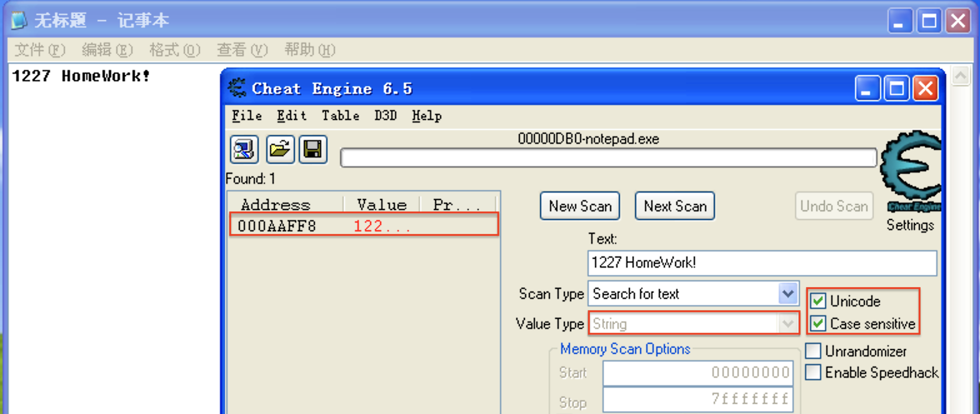
Task: Toggle the Case sensitive checkbox
Action: click(818, 324)
